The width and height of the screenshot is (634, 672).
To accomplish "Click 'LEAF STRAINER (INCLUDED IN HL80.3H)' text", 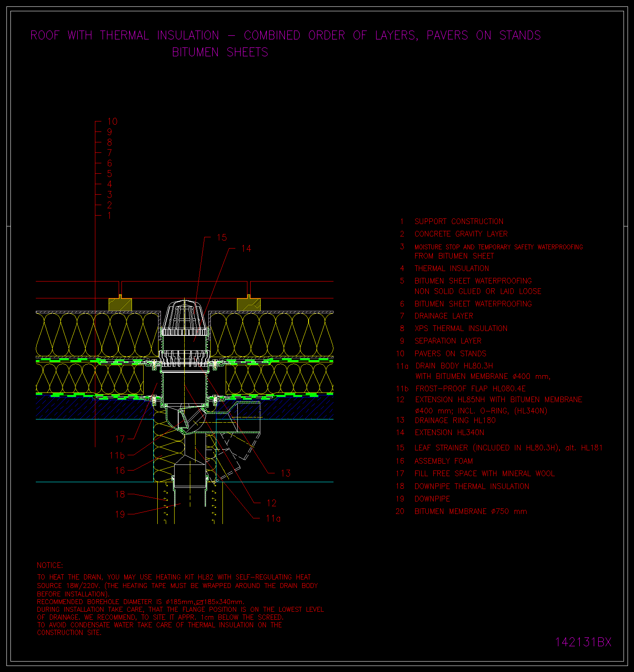I will (x=487, y=448).
